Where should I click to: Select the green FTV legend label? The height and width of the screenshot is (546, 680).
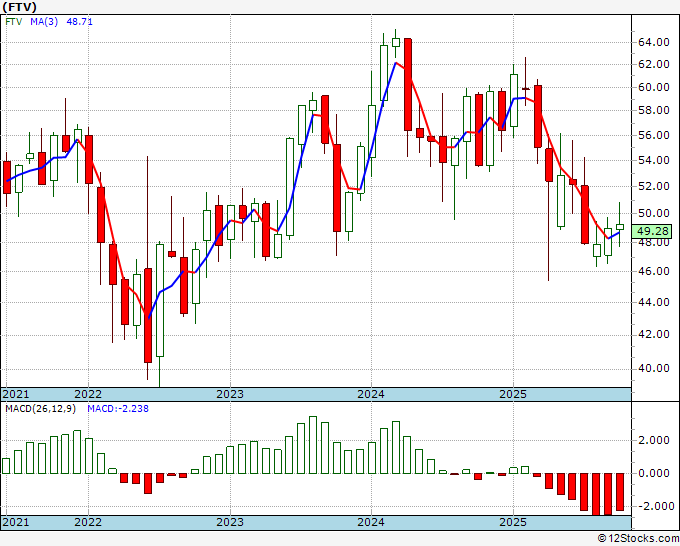tap(13, 22)
